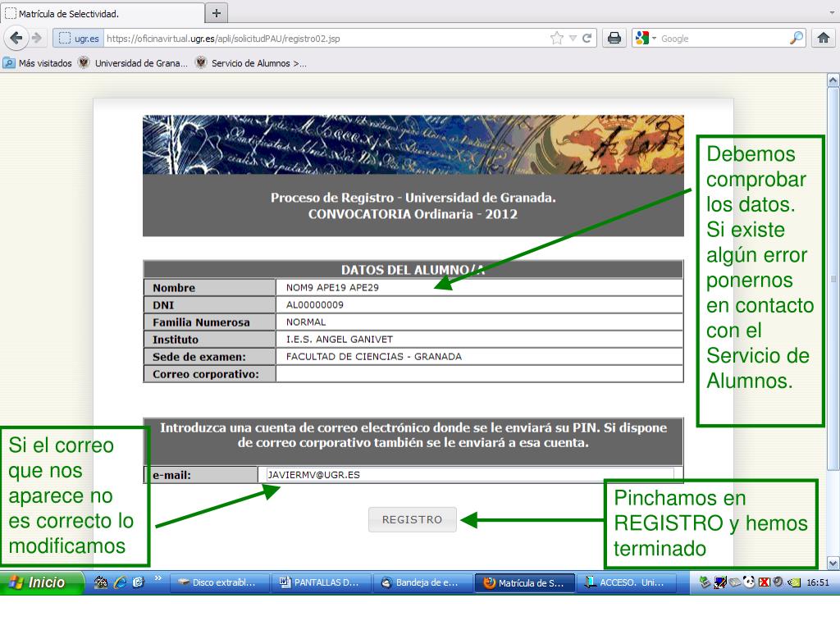
Task: Select the name value NOM9 APE19 APE29
Action: point(332,288)
